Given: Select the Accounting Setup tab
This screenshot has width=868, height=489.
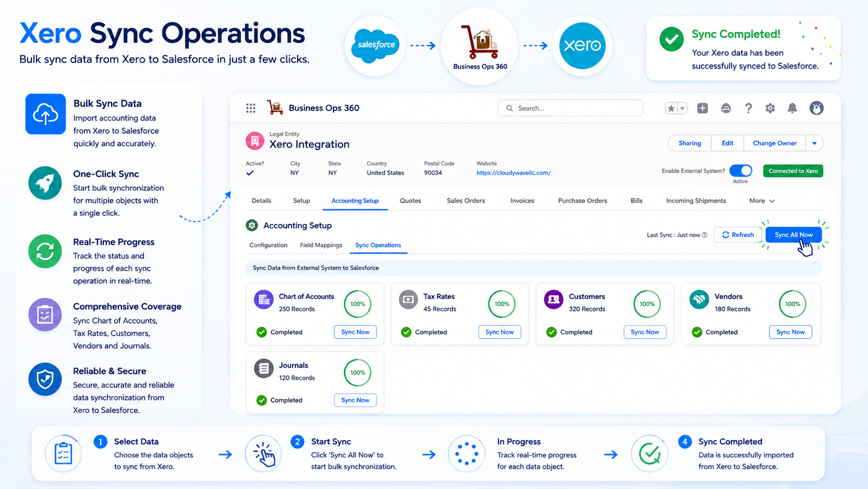Looking at the screenshot, I should tap(355, 201).
